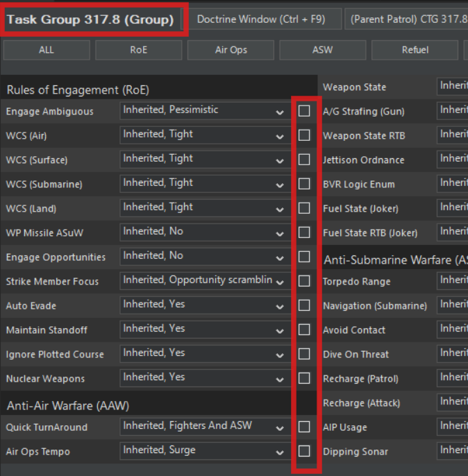Open the Dive On Threat dropdown
The image size is (468, 476).
(x=453, y=354)
